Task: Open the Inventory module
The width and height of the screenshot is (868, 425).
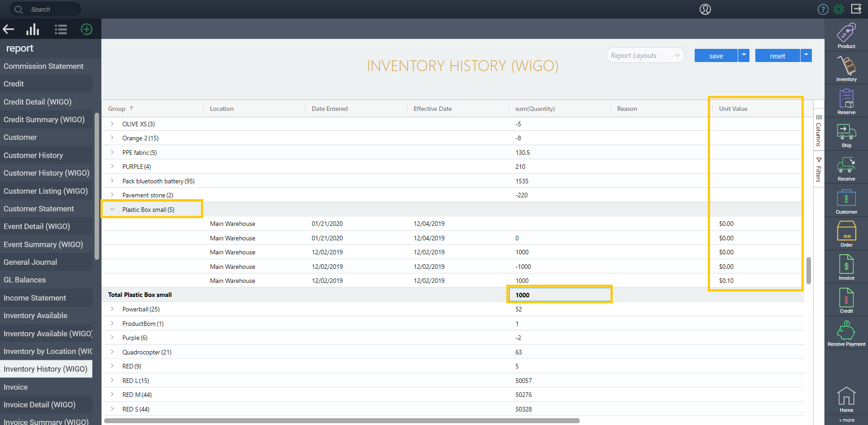Action: 846,69
